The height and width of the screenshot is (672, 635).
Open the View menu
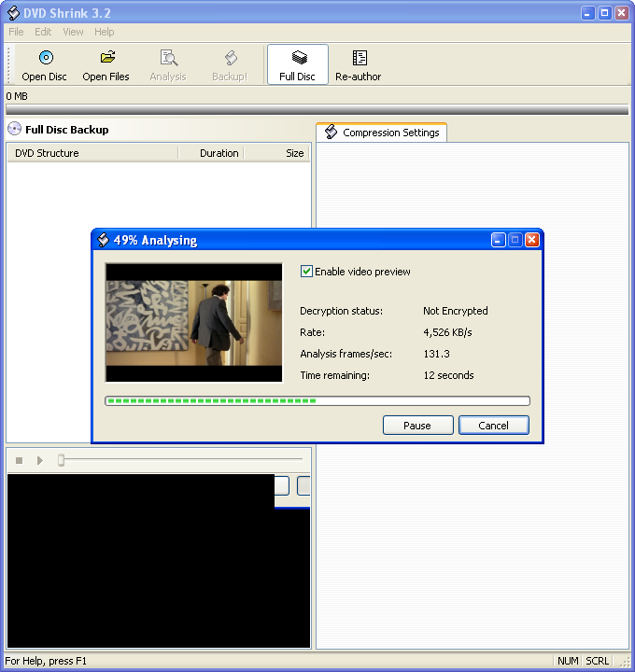pyautogui.click(x=73, y=32)
